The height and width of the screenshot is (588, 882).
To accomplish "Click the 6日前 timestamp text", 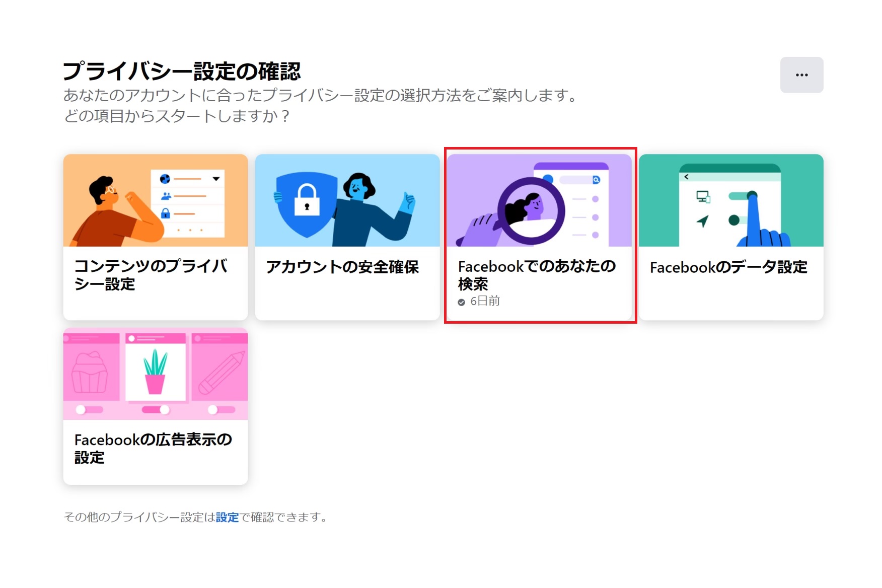I will tap(485, 301).
